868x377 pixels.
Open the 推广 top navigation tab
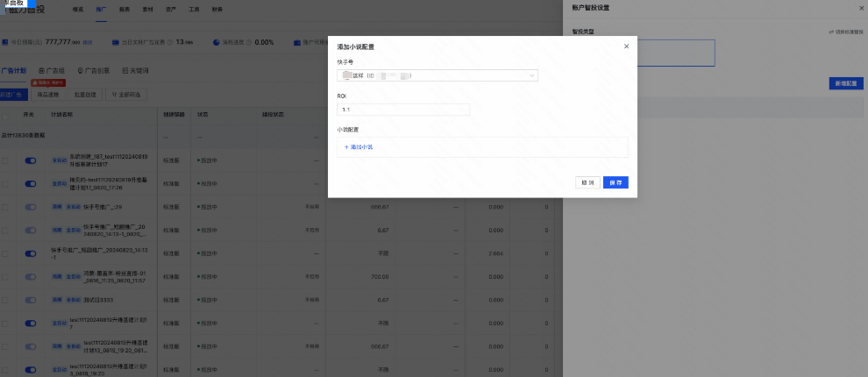[102, 9]
